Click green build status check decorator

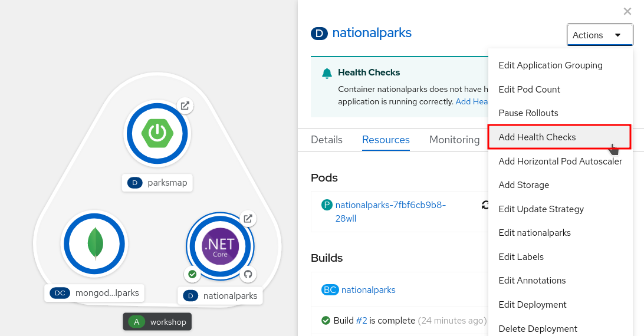click(192, 274)
